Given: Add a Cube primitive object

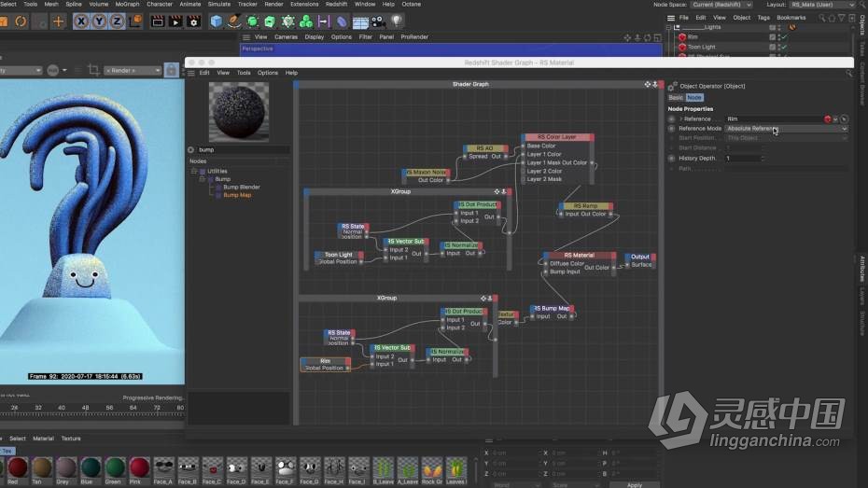Looking at the screenshot, I should [216, 21].
